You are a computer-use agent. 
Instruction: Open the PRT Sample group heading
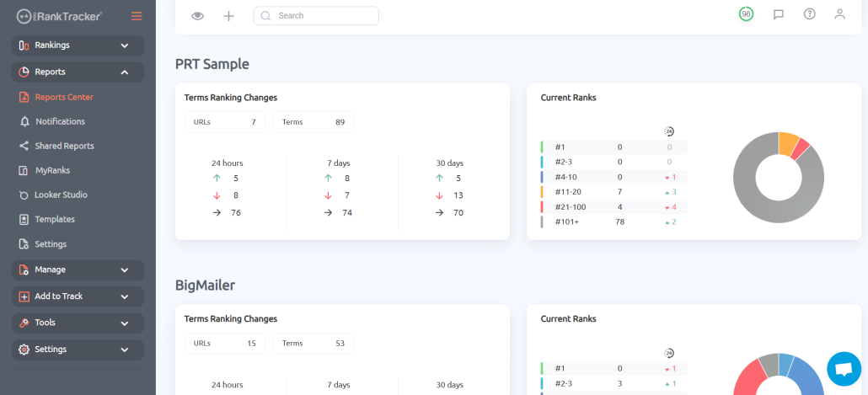212,64
